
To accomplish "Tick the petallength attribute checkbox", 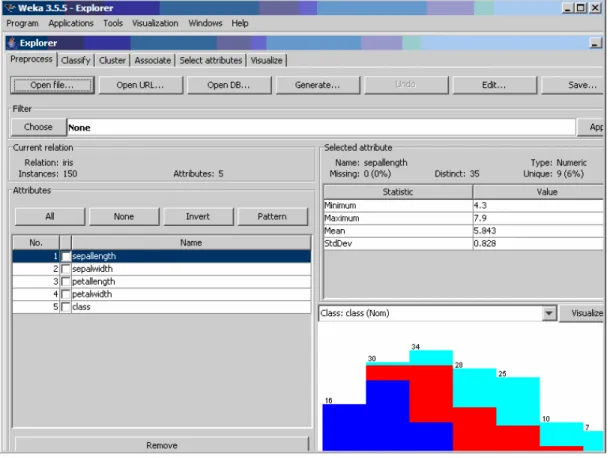I will [x=66, y=282].
